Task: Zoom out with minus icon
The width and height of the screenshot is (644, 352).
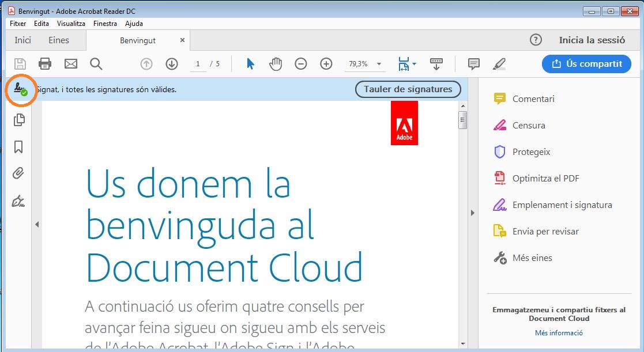Action: tap(300, 64)
